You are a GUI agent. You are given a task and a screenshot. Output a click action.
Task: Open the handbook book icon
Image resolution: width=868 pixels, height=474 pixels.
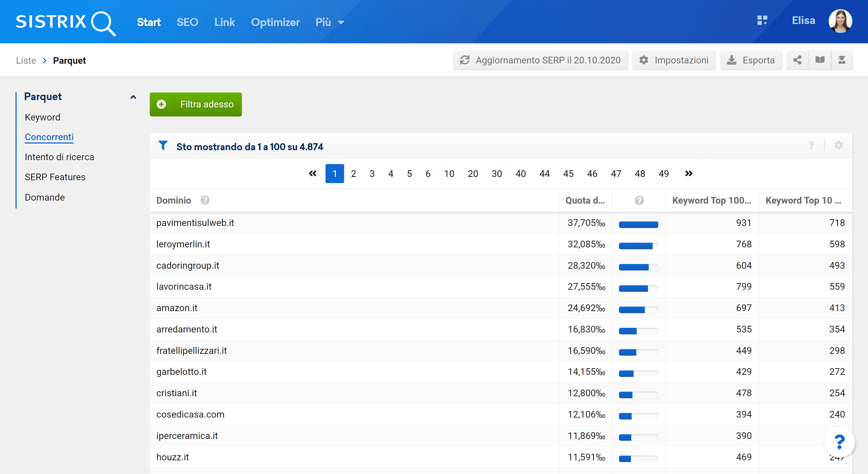(x=820, y=60)
